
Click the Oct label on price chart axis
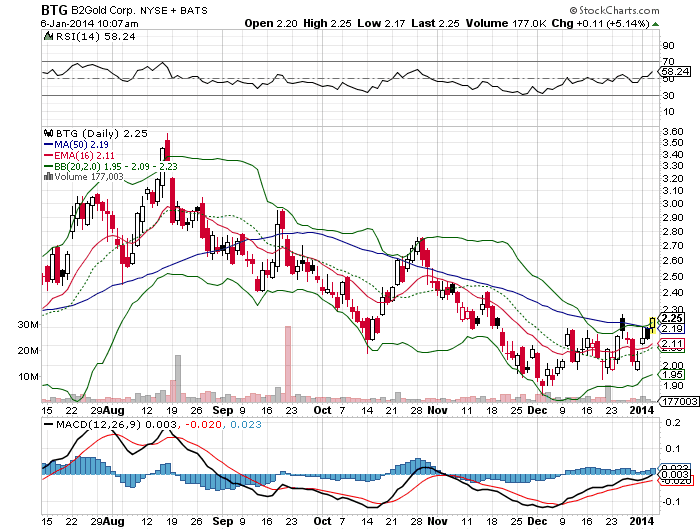[322, 410]
